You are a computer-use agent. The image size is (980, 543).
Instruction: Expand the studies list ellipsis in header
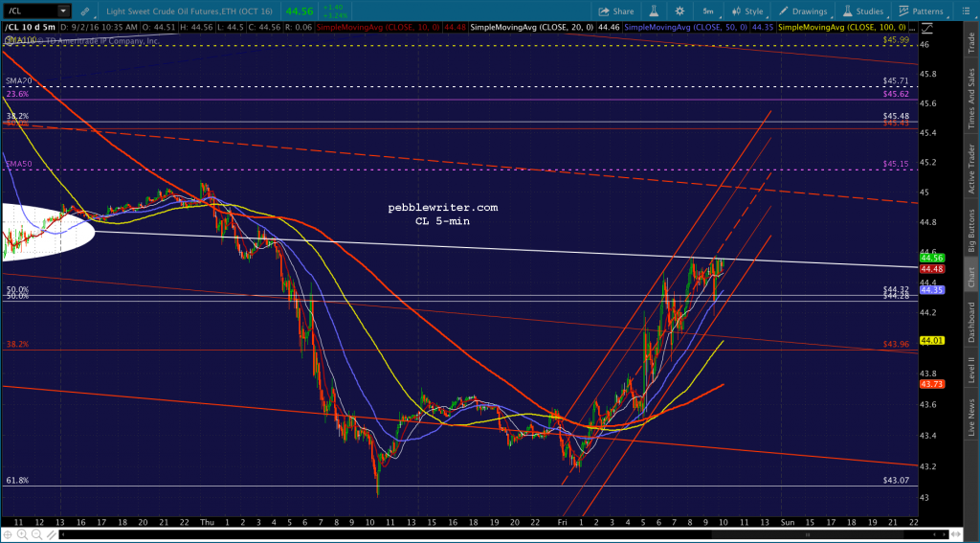pos(914,28)
